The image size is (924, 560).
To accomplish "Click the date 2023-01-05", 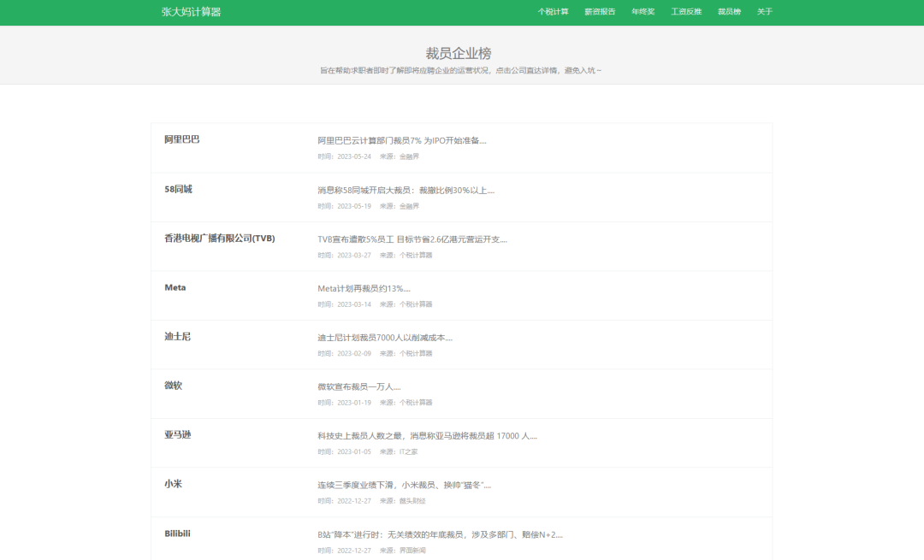I will click(x=354, y=451).
